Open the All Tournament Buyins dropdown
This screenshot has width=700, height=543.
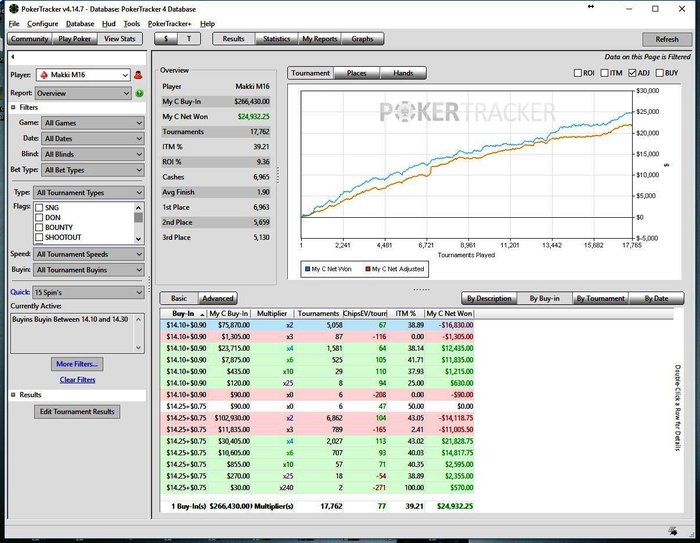click(89, 270)
